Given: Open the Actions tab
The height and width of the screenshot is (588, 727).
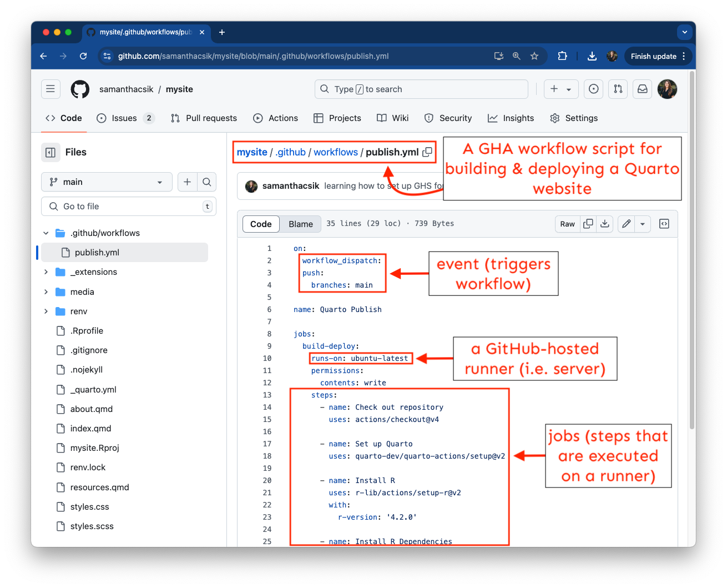Looking at the screenshot, I should pos(276,118).
